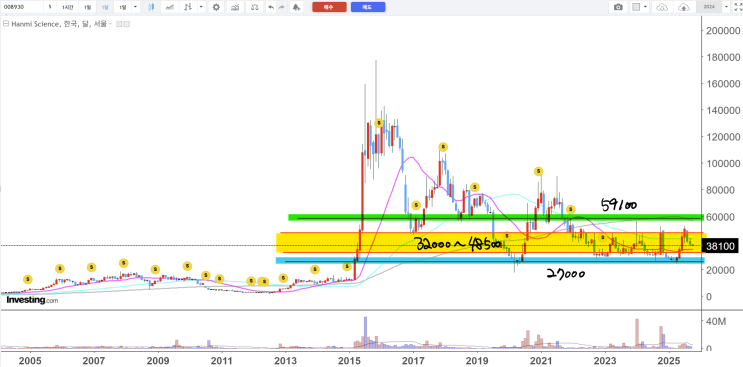Expand the layout selection dropdown arrow
Viewport: 743px width, 367px height.
coord(646,7)
